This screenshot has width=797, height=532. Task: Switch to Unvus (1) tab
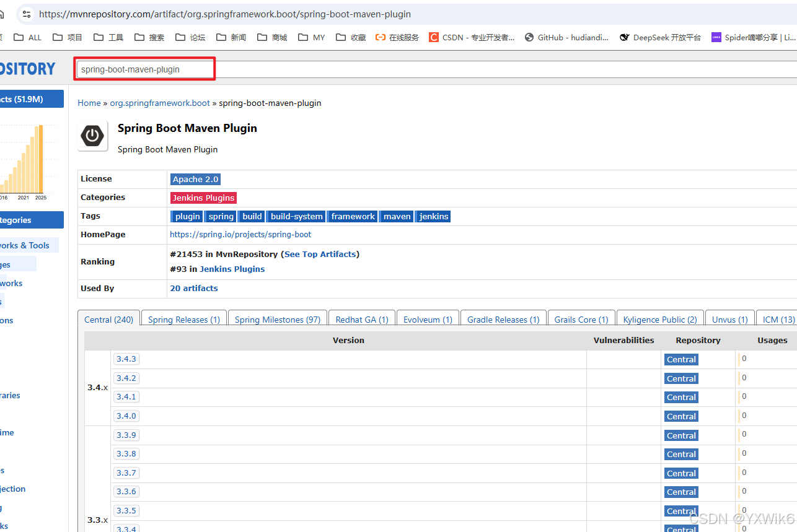tap(729, 320)
